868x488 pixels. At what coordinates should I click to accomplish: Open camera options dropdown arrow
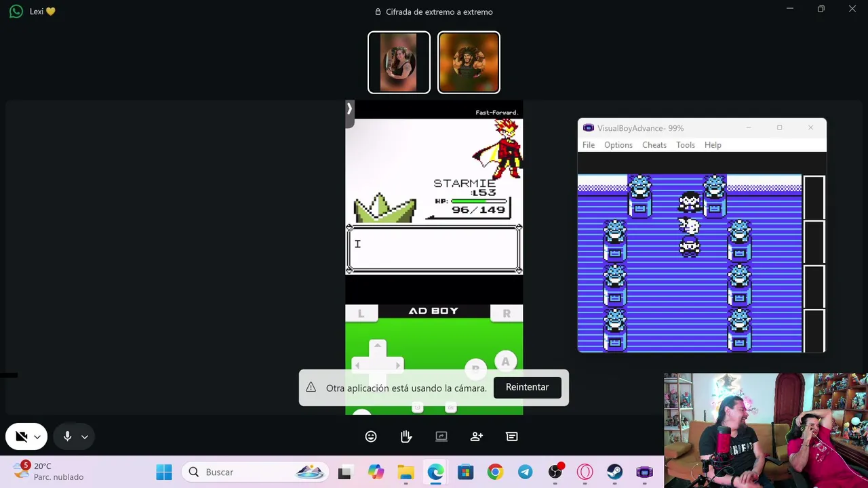pyautogui.click(x=37, y=437)
